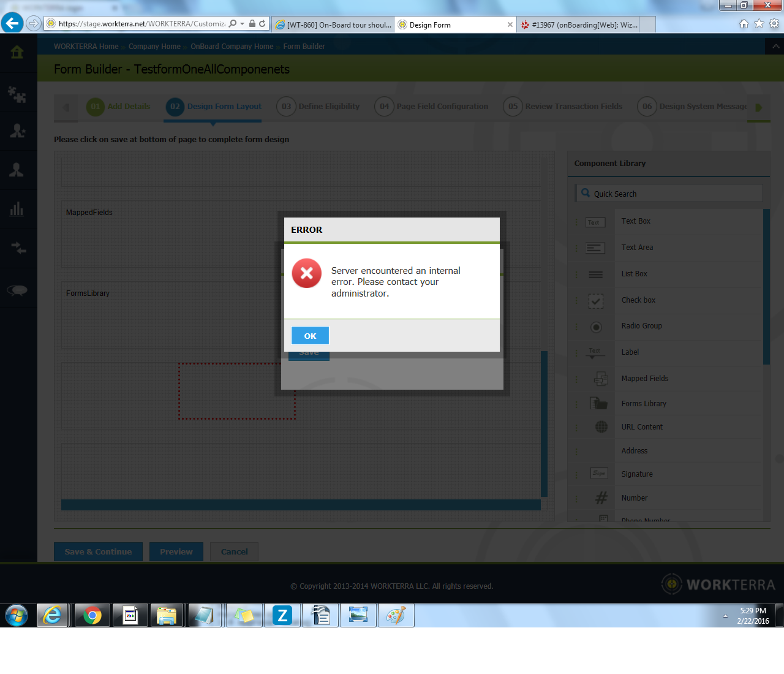Type in Component Library Quick Search field
The image size is (784, 674).
click(674, 194)
